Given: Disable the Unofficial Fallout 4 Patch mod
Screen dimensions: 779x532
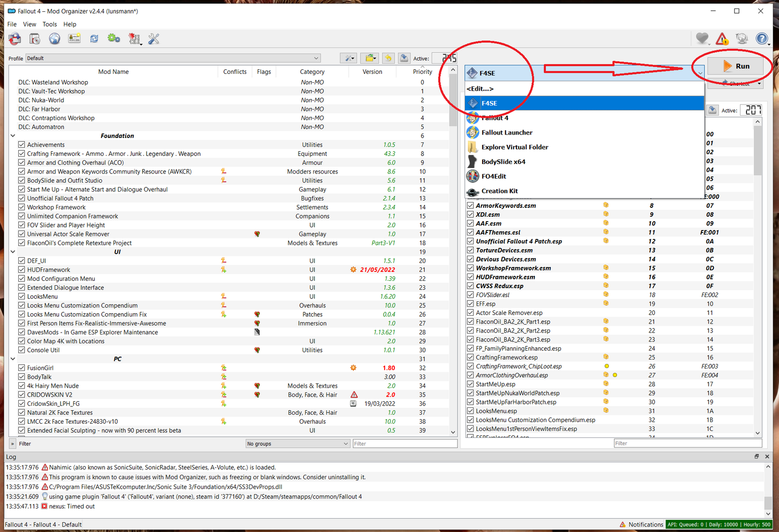Looking at the screenshot, I should [22, 199].
